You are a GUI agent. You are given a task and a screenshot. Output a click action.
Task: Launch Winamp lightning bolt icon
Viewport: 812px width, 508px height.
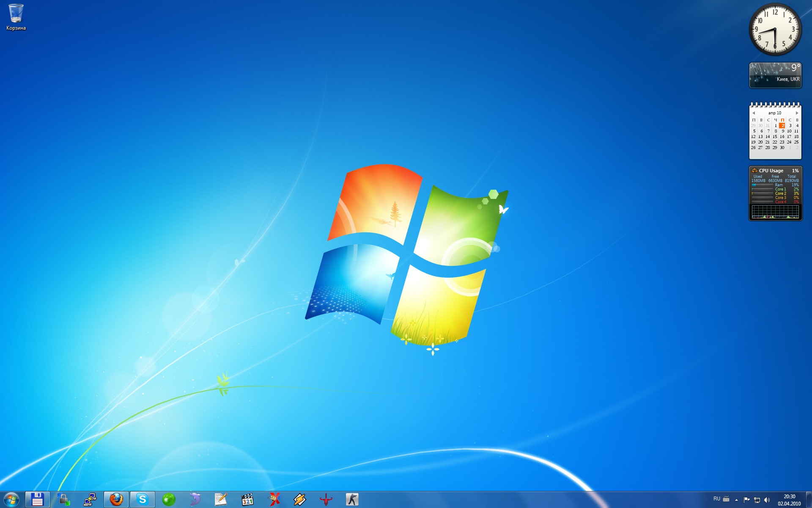click(x=300, y=500)
